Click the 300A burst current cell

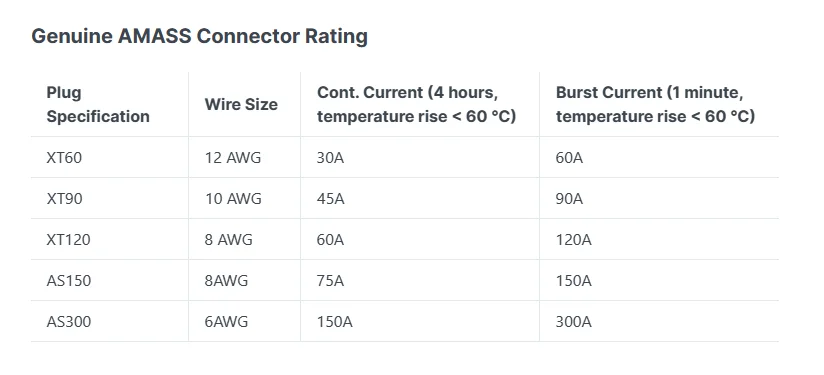tap(574, 321)
